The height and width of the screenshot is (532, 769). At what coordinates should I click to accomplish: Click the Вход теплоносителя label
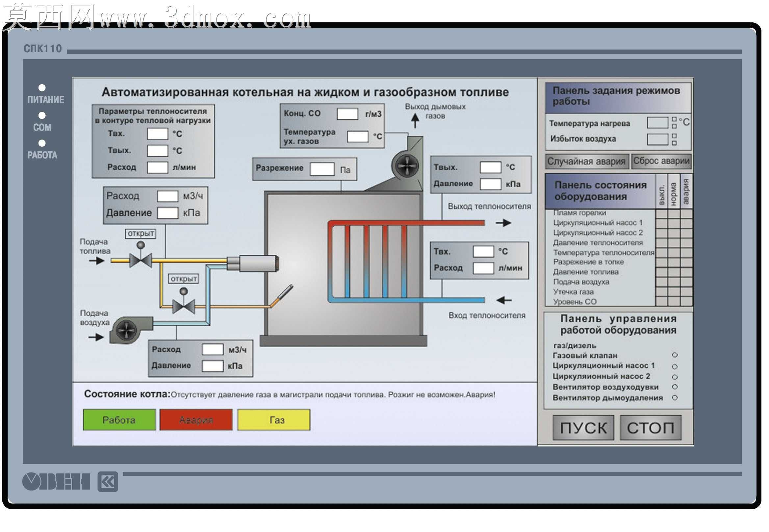click(487, 315)
